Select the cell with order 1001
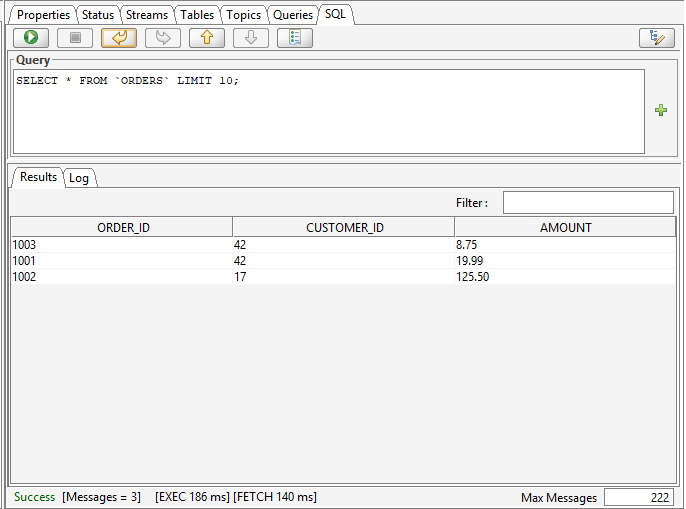The width and height of the screenshot is (686, 509). tap(122, 261)
